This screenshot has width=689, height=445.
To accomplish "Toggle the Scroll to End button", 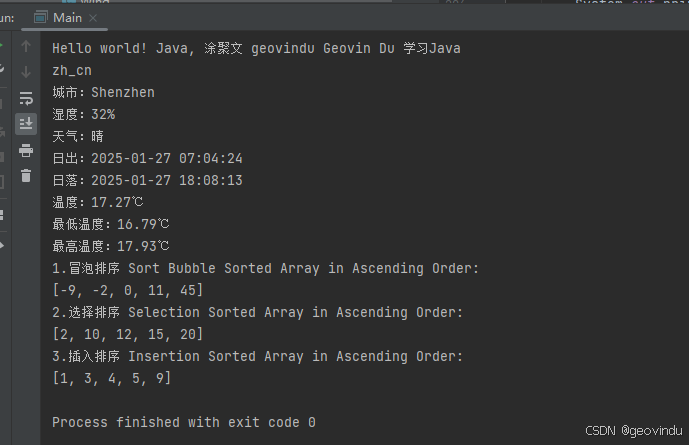I will coord(26,124).
